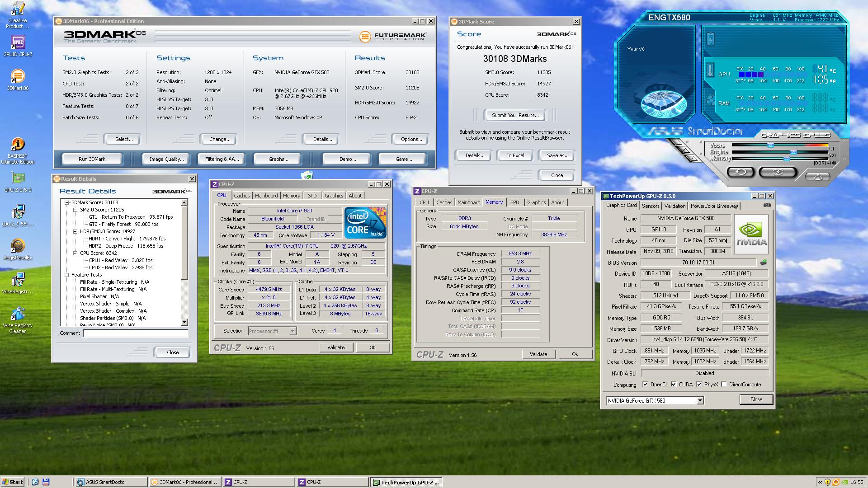Click the 3DMark06 desktop shortcut icon
The height and width of the screenshot is (488, 868).
point(18,76)
